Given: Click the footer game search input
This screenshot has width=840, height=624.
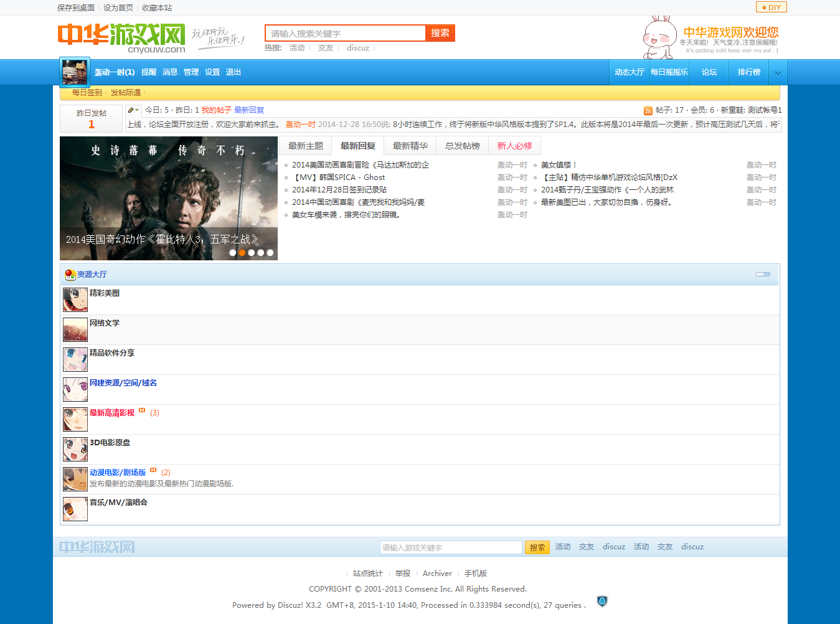Looking at the screenshot, I should coord(451,547).
